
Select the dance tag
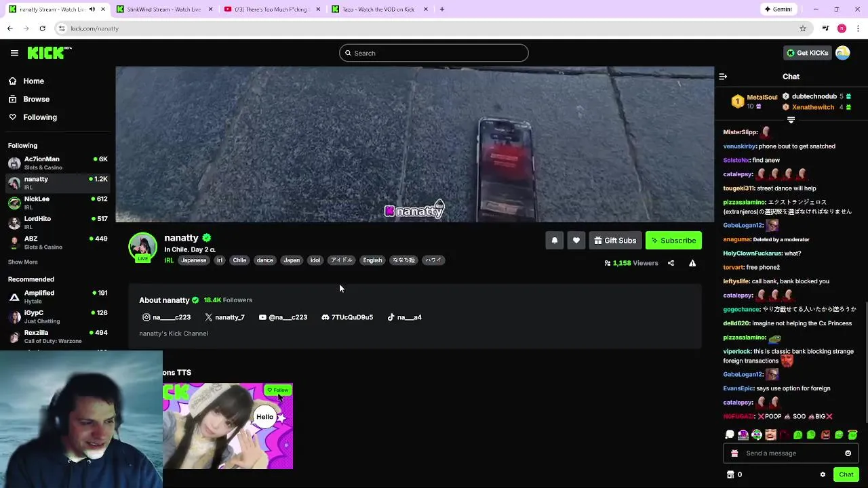tap(264, 260)
